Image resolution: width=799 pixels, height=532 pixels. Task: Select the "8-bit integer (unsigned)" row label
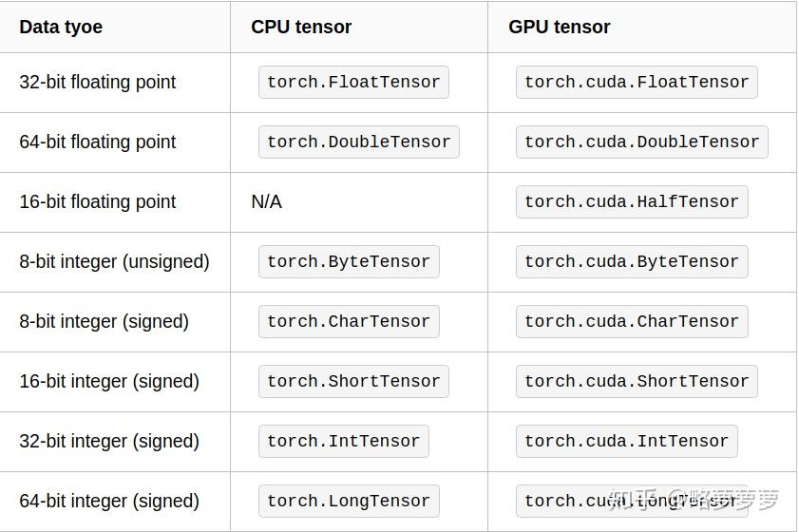click(114, 261)
